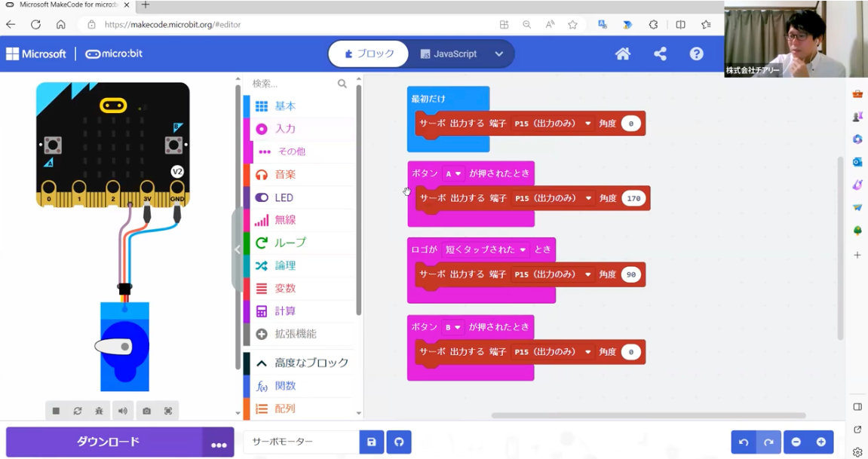Toggle simulator debug mode bug icon
This screenshot has height=459, width=868.
click(99, 411)
